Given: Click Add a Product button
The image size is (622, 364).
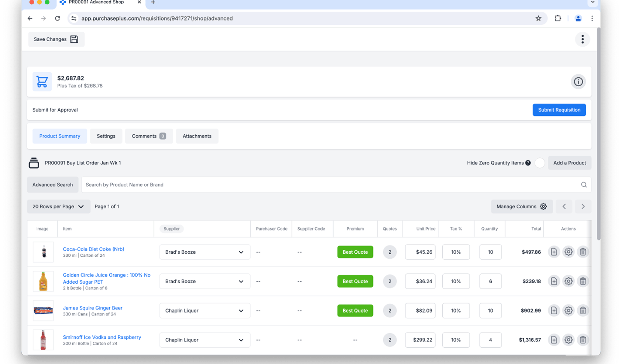Looking at the screenshot, I should pos(570,163).
